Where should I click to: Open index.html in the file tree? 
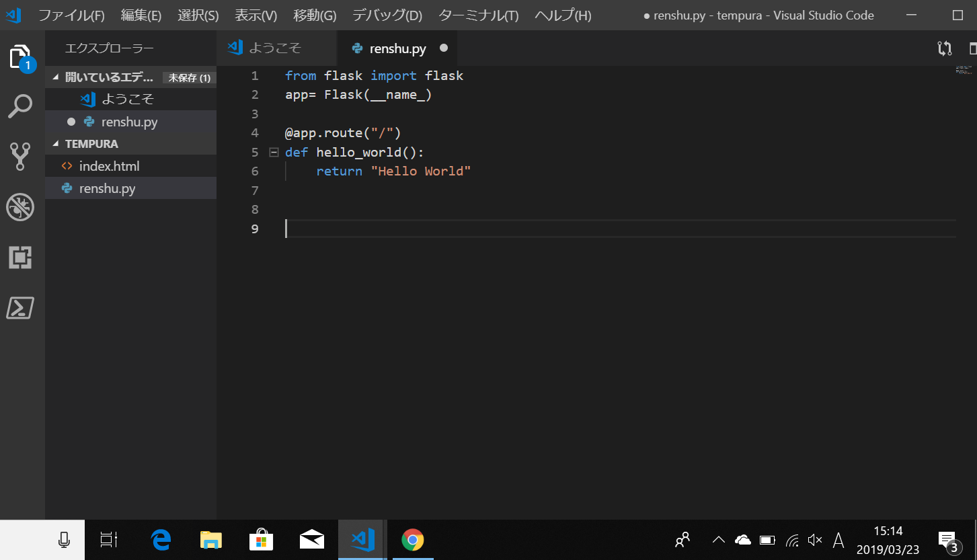tap(109, 166)
